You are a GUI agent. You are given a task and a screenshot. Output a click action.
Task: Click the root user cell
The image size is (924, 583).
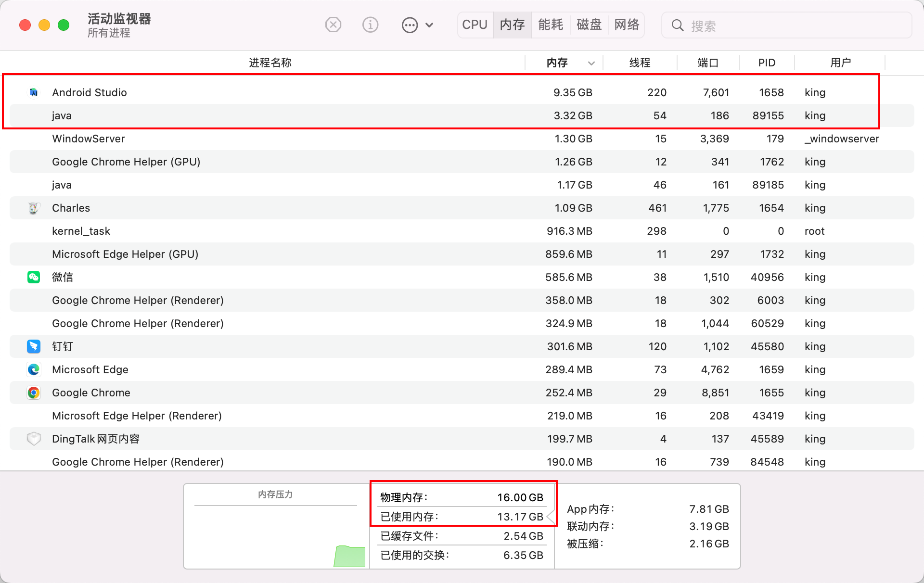[x=815, y=231]
